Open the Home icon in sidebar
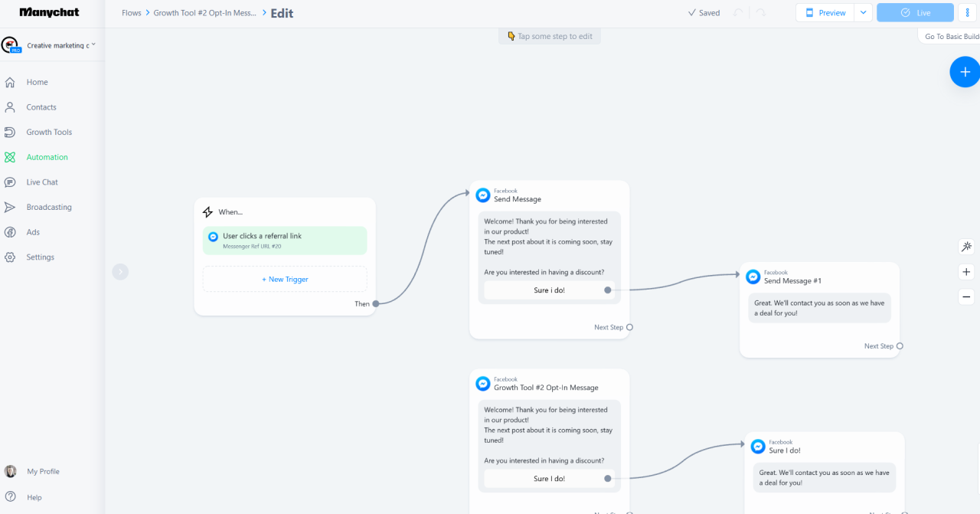 [10, 82]
